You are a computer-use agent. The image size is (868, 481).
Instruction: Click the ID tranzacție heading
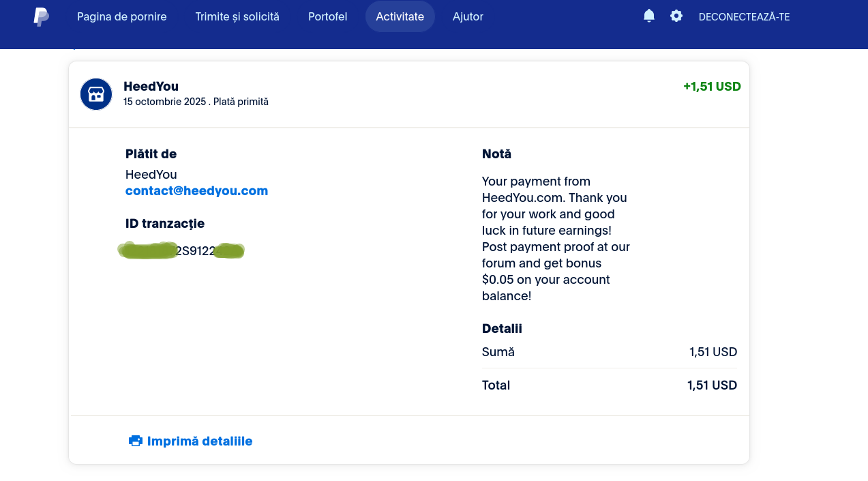165,224
